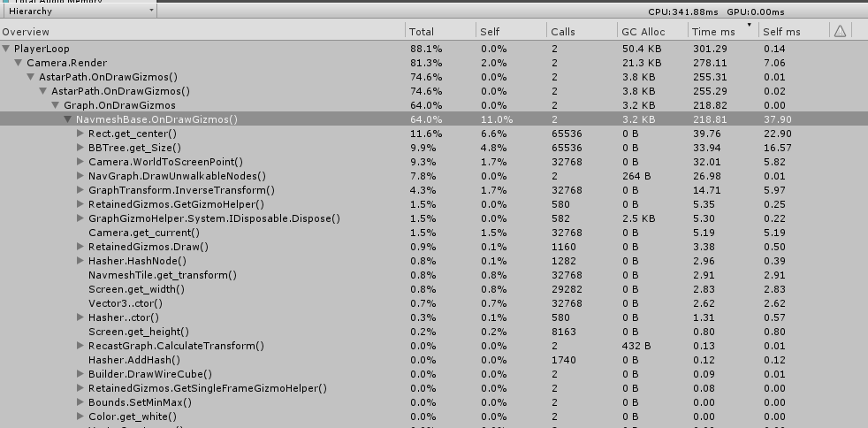Expand RetainedGizmos.GetSingleFrameGizmoHelper() row
Image resolution: width=868 pixels, height=428 pixels.
tap(80, 388)
